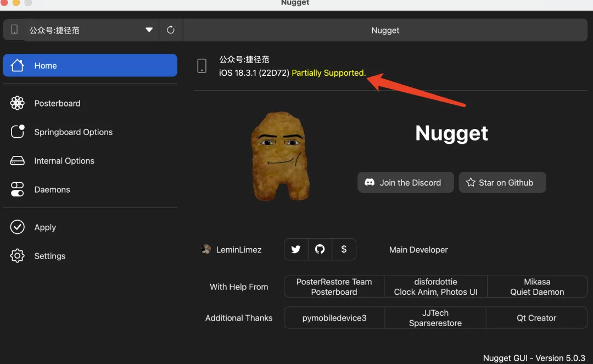Click the Join the Discord button

click(405, 183)
